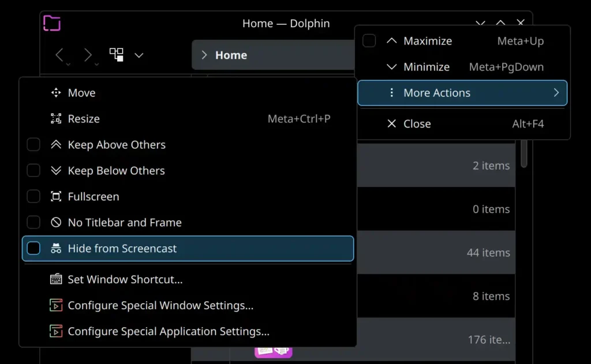Viewport: 591px width, 364px height.
Task: Open the split view dropdown arrow
Action: pyautogui.click(x=139, y=55)
